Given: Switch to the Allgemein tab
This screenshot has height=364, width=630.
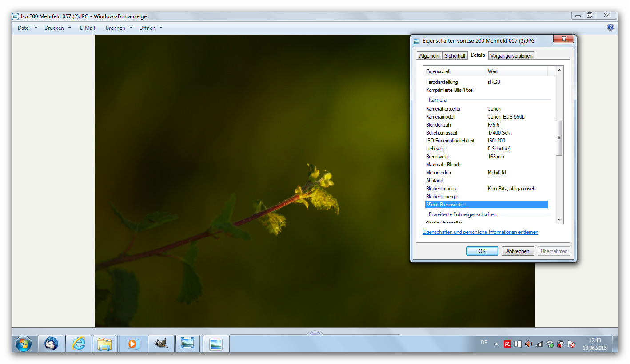Looking at the screenshot, I should point(429,55).
